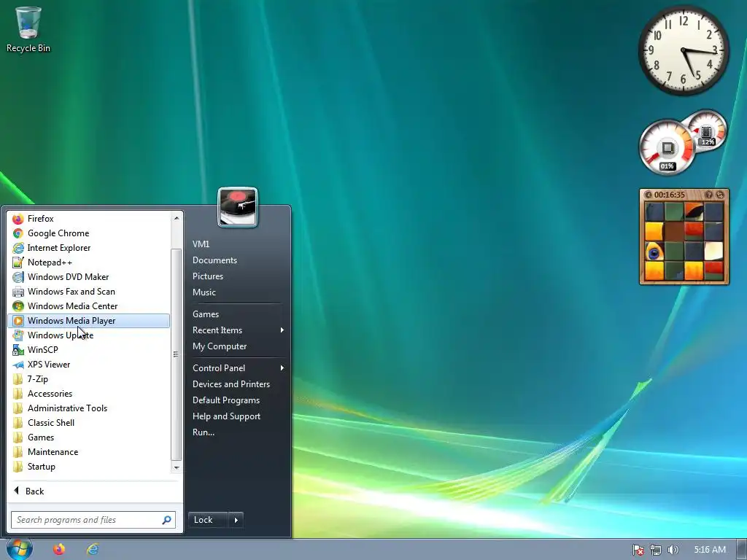Open Default Programs
The image size is (747, 560).
point(237,400)
